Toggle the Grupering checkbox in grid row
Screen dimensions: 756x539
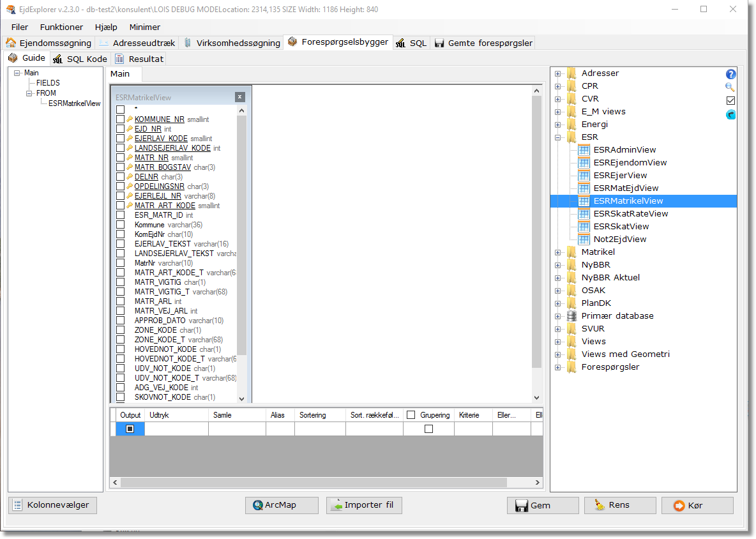(428, 429)
